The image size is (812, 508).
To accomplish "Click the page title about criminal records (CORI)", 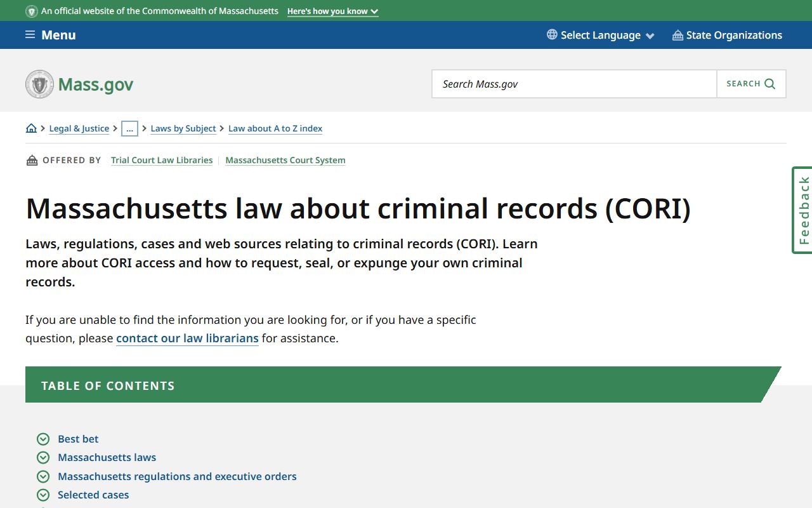I will click(358, 208).
